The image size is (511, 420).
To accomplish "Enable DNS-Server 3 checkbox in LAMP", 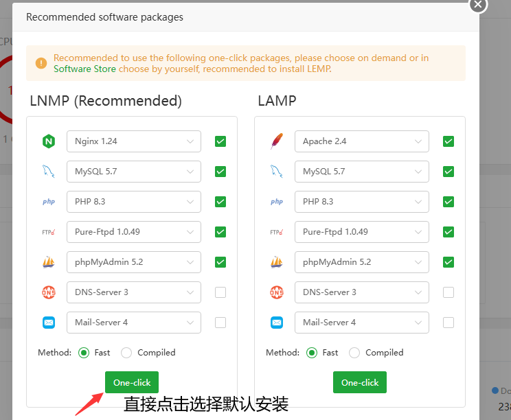I will [x=448, y=292].
